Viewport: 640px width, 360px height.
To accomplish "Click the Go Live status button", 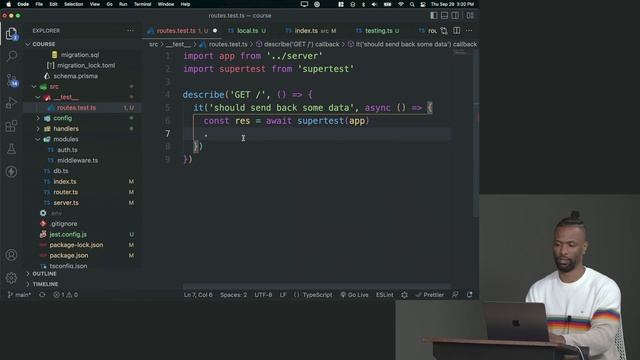I will (354, 295).
